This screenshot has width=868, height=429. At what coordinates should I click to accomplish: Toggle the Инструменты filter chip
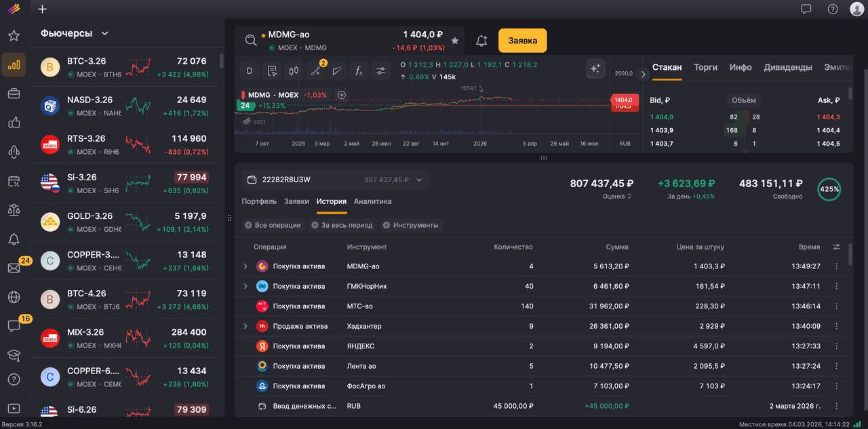(x=410, y=225)
